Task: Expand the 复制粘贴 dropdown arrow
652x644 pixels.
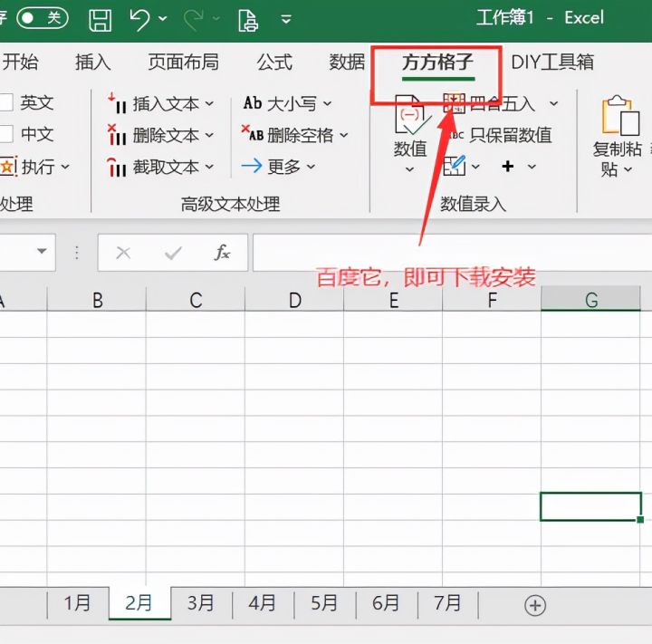Action: 628,169
